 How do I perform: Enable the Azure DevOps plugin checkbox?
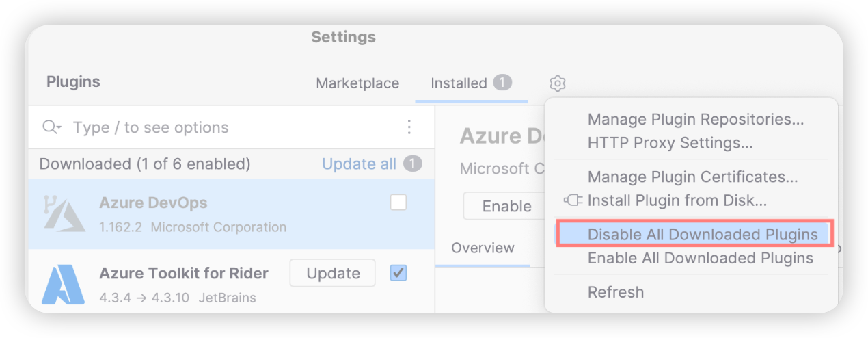pos(398,203)
